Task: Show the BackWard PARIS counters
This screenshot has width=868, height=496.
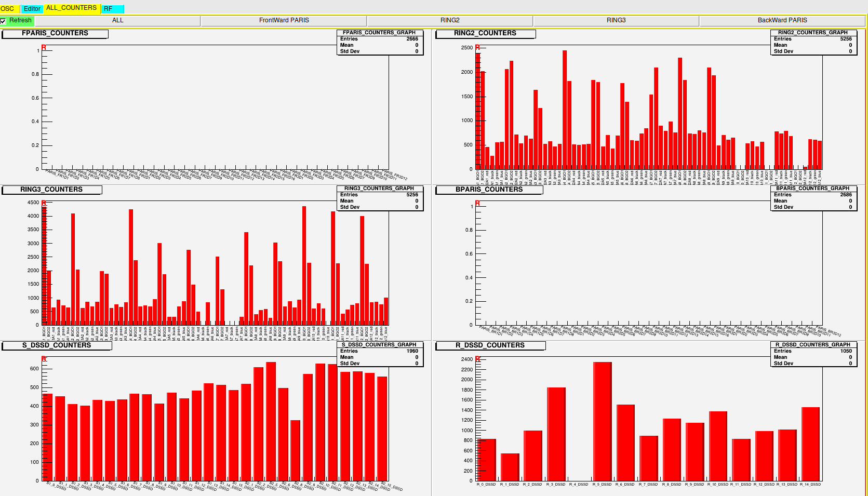Action: [x=782, y=20]
